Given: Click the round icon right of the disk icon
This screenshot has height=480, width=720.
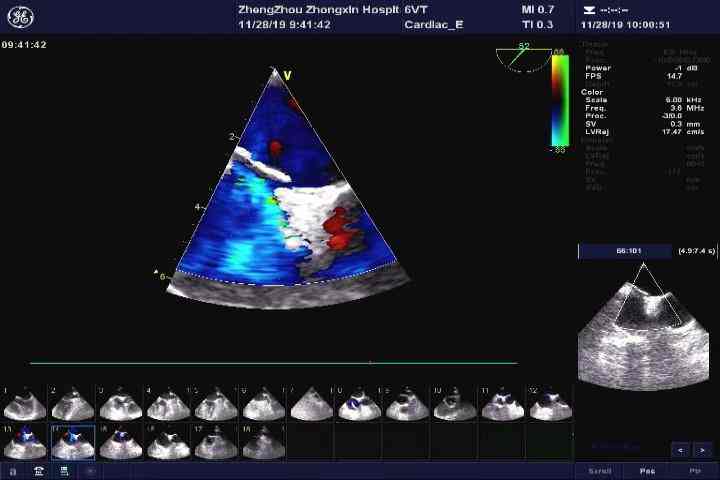Looking at the screenshot, I should [88, 470].
